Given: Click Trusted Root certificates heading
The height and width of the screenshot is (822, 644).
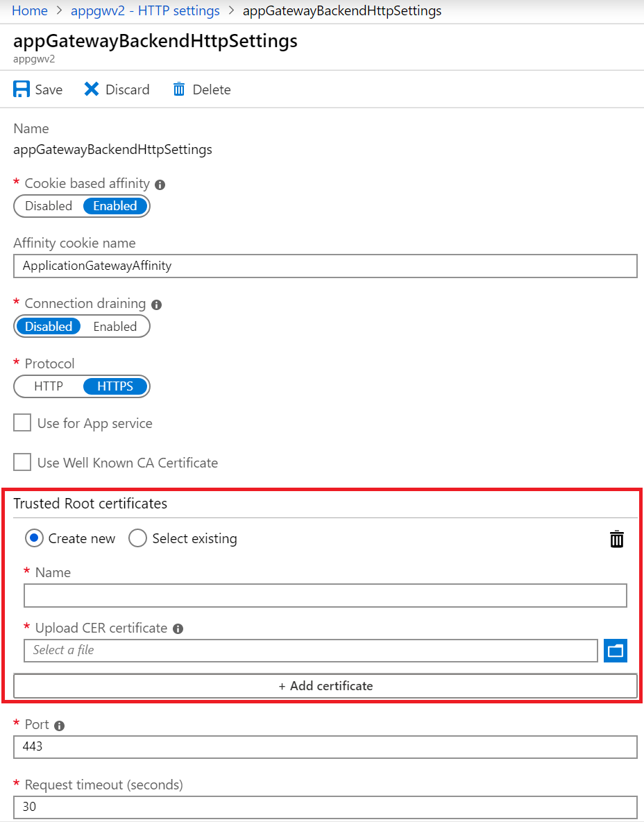Looking at the screenshot, I should [x=90, y=504].
